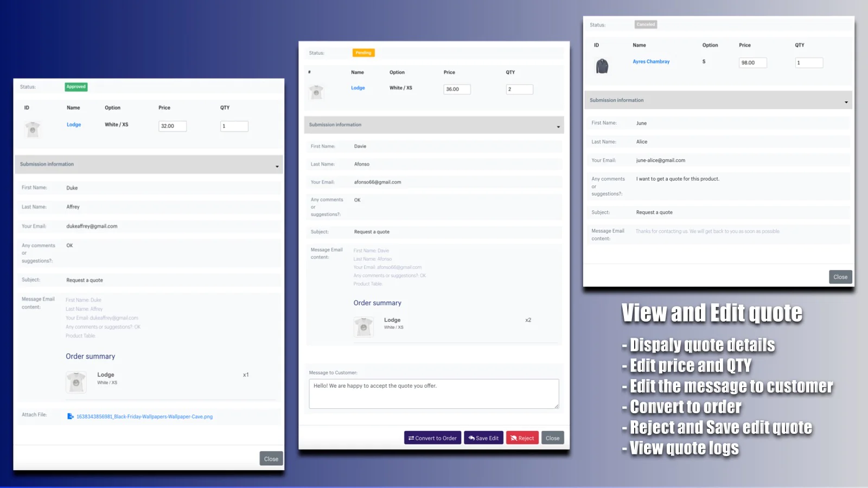Collapse Submission information in the Canceled quote

tap(718, 100)
